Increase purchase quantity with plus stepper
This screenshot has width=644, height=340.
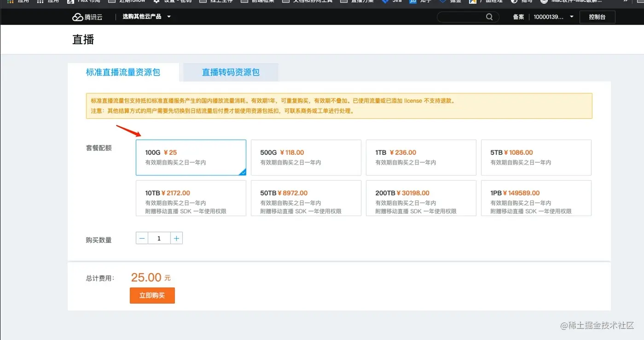click(176, 238)
